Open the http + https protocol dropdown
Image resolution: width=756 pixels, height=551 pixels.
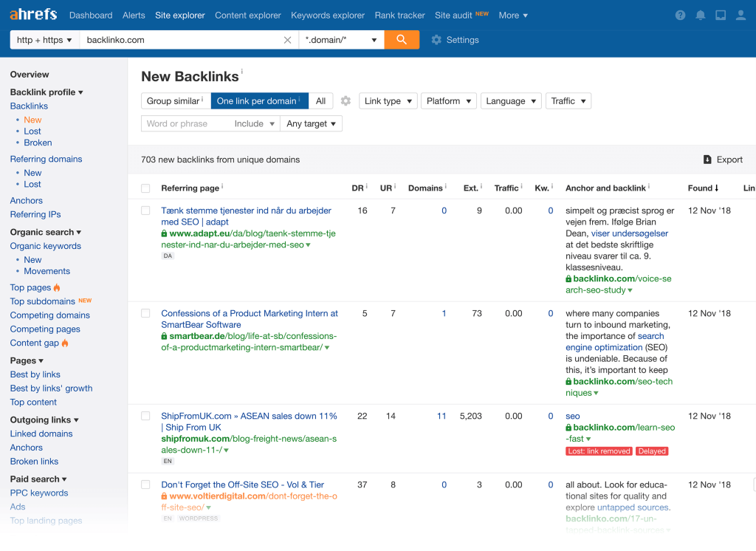click(45, 40)
